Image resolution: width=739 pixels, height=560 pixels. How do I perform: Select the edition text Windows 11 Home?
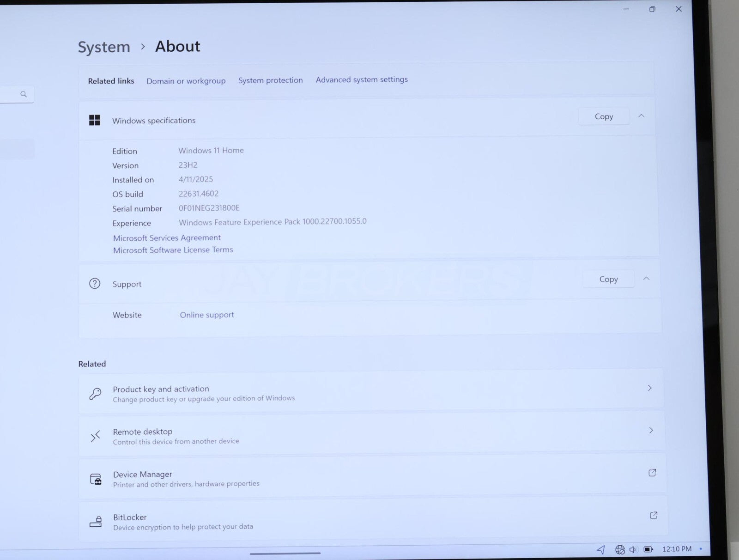pyautogui.click(x=211, y=150)
